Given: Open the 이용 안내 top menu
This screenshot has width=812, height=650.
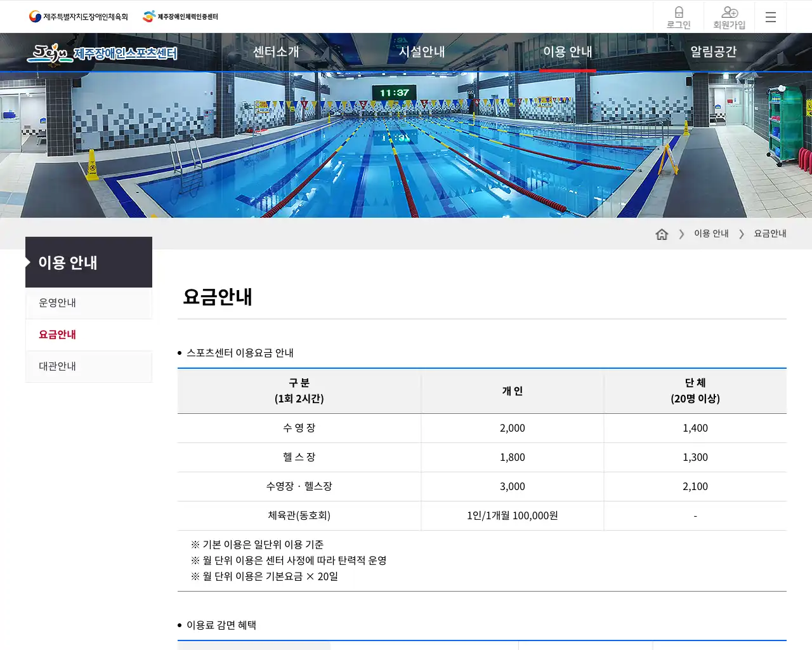Looking at the screenshot, I should [x=568, y=51].
